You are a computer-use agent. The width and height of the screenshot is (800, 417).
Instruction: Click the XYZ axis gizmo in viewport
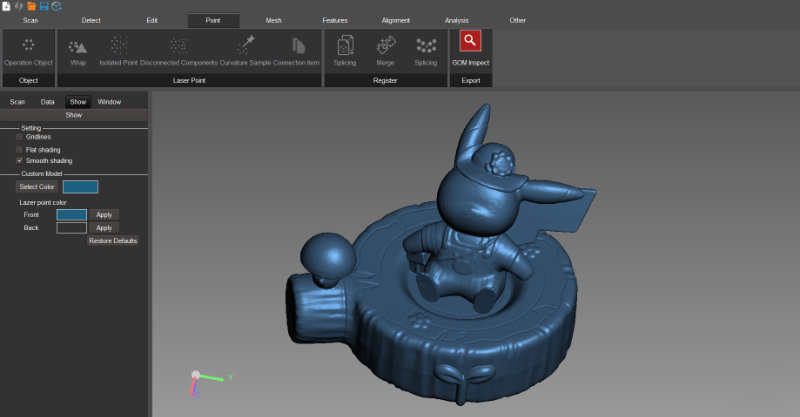[209, 383]
